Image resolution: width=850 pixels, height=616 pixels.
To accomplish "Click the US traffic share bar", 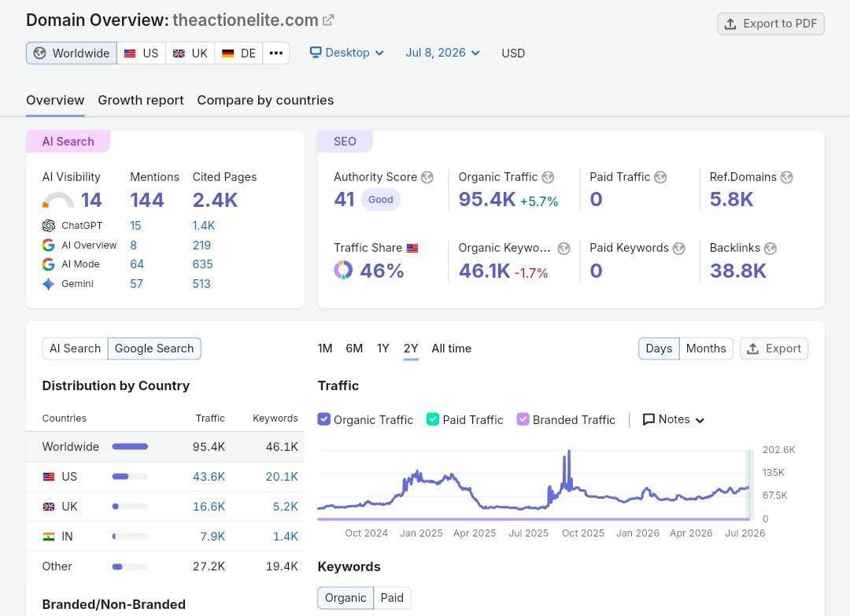I will (x=130, y=477).
